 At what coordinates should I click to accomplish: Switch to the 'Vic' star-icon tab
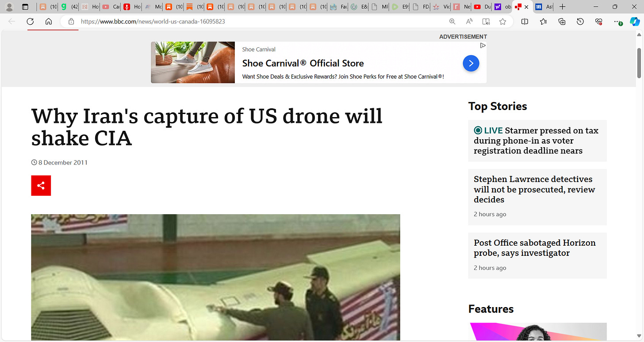click(x=441, y=7)
